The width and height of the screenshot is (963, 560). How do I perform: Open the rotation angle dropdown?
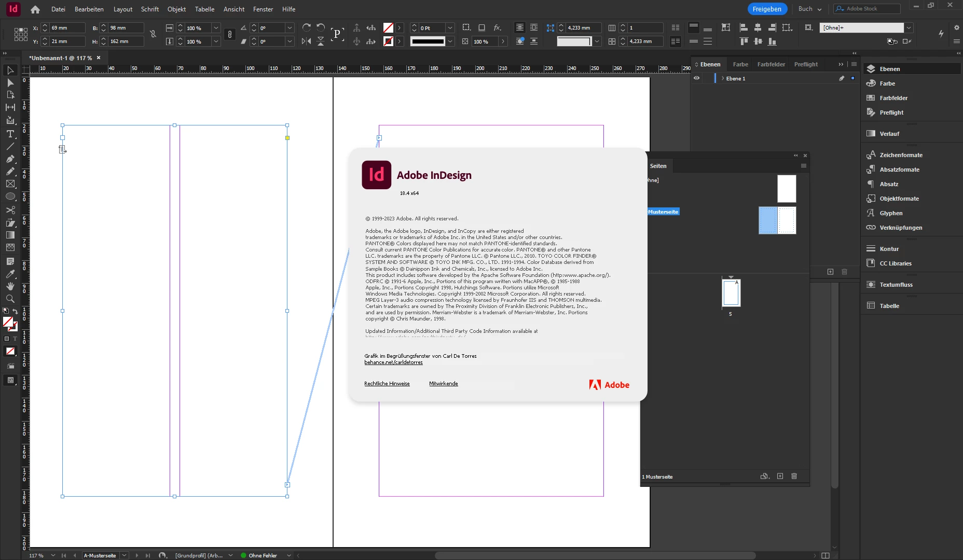pyautogui.click(x=290, y=28)
